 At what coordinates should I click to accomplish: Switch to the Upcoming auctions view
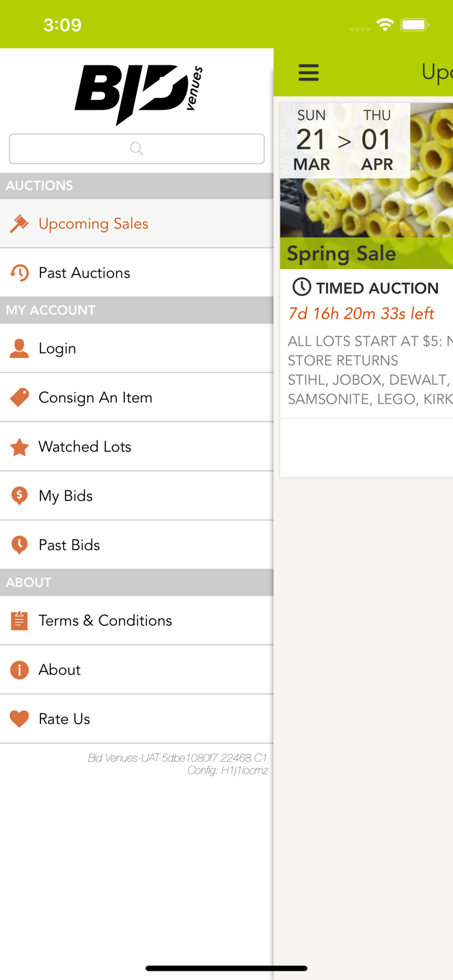point(438,73)
